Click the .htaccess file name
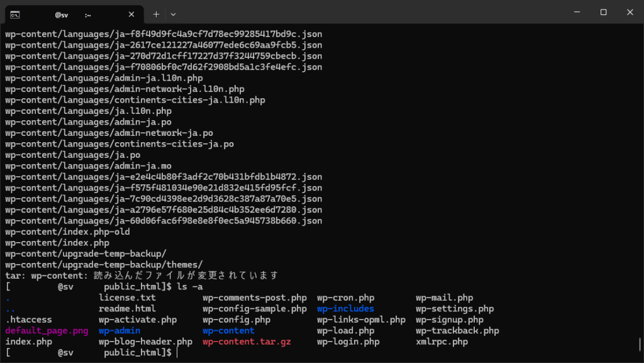The height and width of the screenshot is (363, 644). click(x=28, y=320)
